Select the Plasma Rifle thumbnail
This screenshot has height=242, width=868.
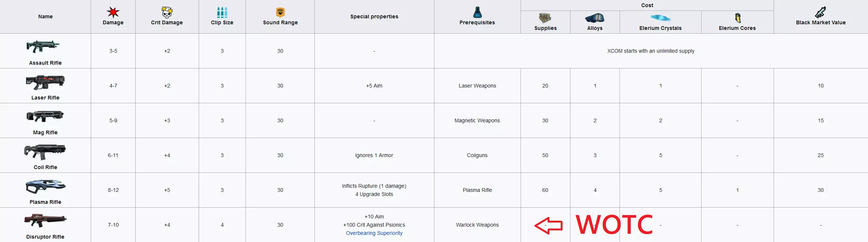(x=45, y=186)
